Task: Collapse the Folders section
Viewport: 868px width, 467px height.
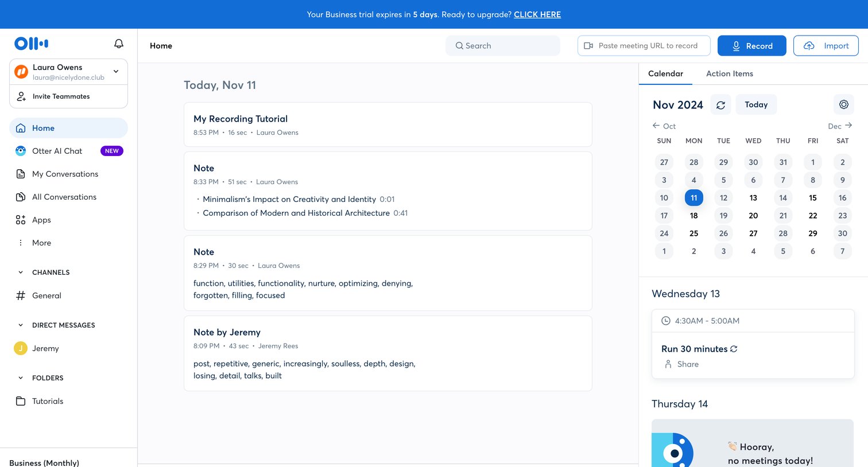Action: pos(21,378)
